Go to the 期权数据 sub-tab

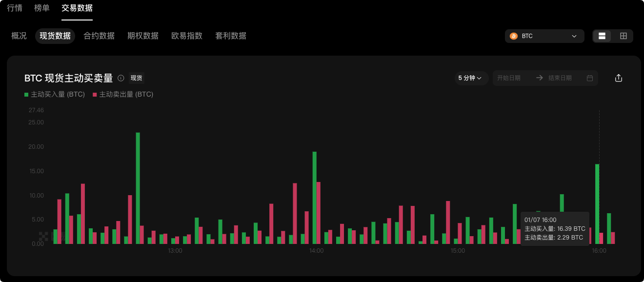pyautogui.click(x=143, y=36)
